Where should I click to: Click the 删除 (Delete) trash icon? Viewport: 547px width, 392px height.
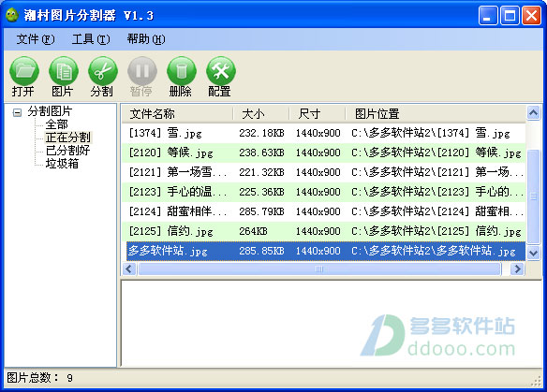tap(182, 71)
